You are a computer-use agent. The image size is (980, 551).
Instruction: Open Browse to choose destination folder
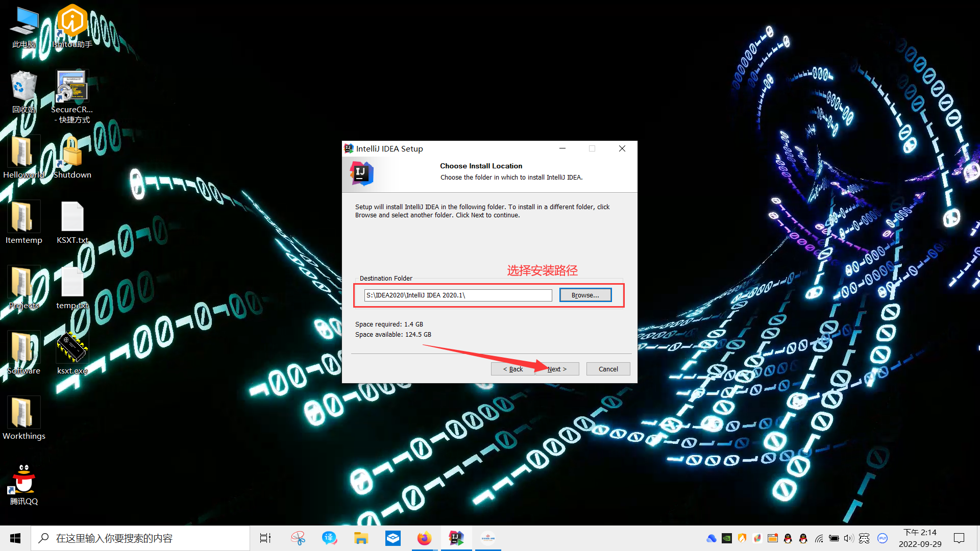pos(585,295)
